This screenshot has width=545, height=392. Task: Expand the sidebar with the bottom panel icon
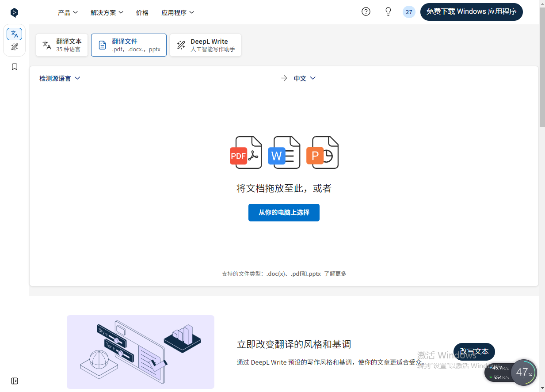[15, 381]
